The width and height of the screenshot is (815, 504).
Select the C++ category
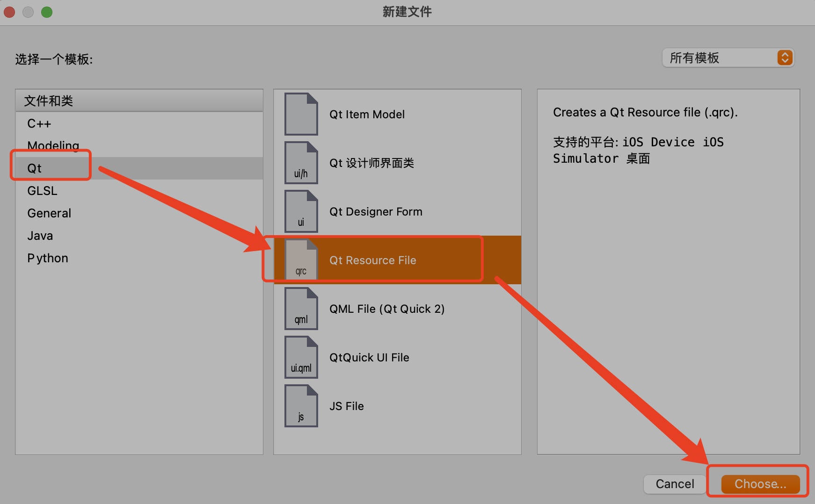tap(139, 123)
